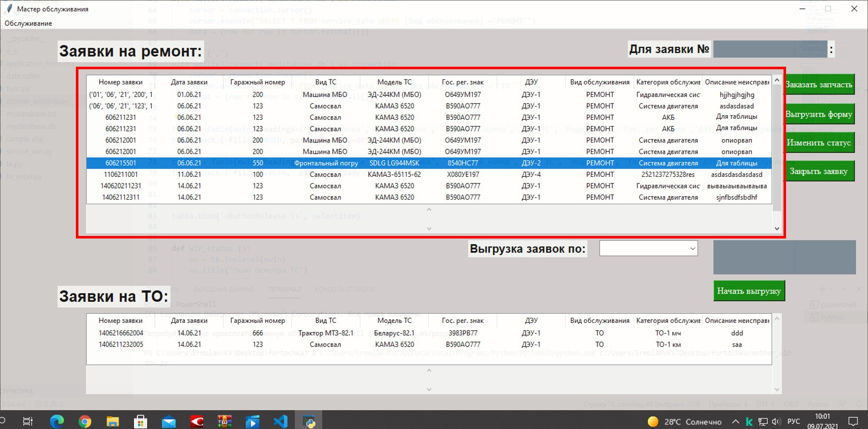Viewport: 868px width, 429px height.
Task: Select TO request 1406211232005
Action: [x=429, y=345]
